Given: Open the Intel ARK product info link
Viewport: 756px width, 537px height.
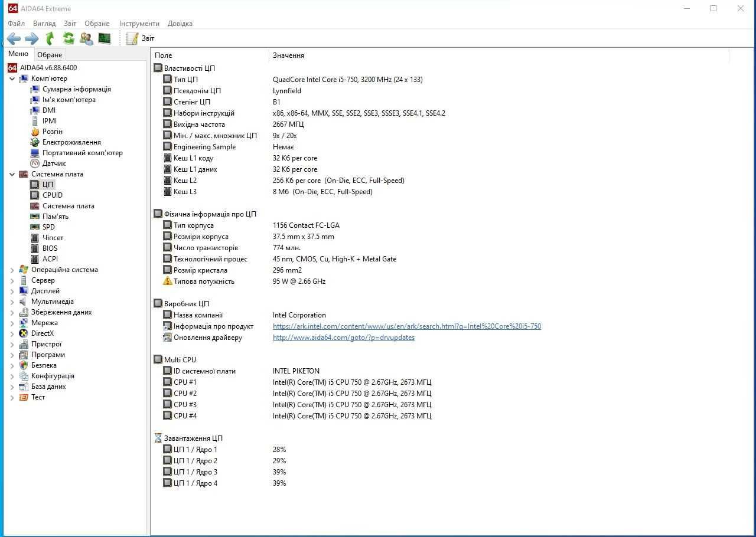Looking at the screenshot, I should coord(407,326).
